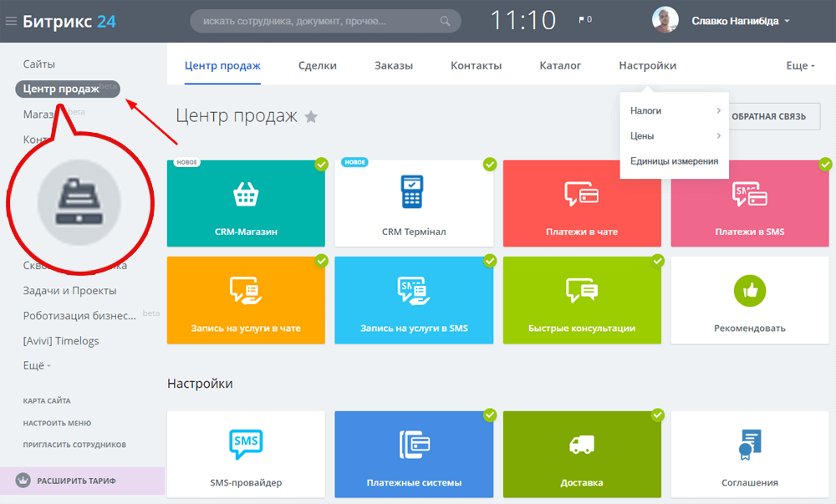Open the hamburger main menu icon
This screenshot has height=504, width=836.
click(x=11, y=21)
